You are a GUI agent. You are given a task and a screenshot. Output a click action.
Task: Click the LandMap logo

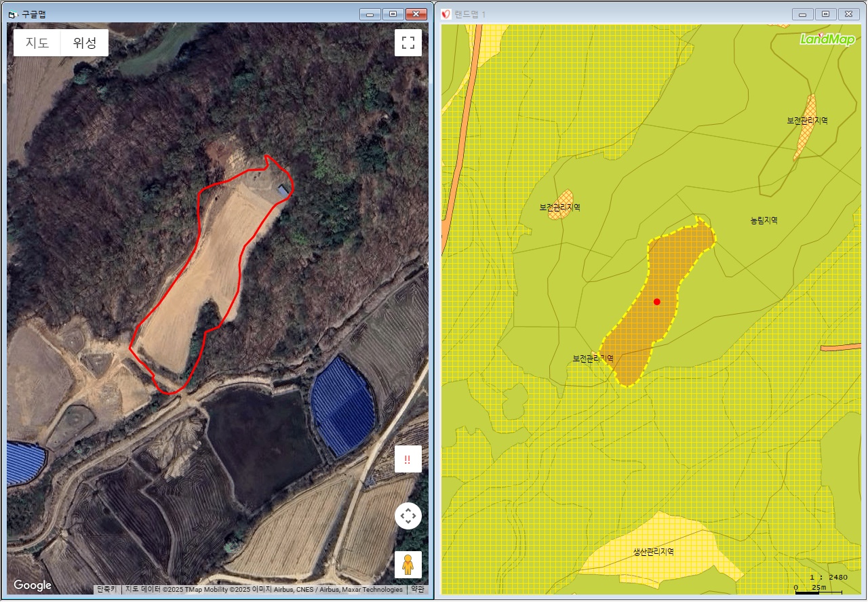pyautogui.click(x=827, y=39)
